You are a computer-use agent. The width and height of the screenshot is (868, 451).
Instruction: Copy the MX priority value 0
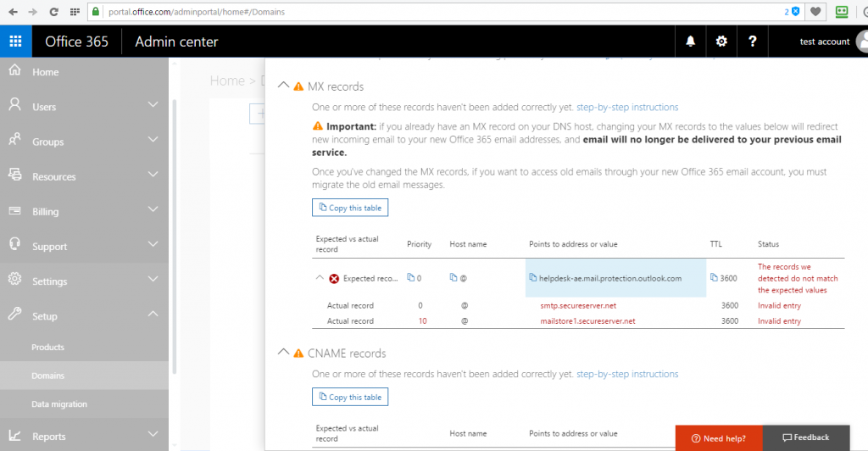coord(411,278)
